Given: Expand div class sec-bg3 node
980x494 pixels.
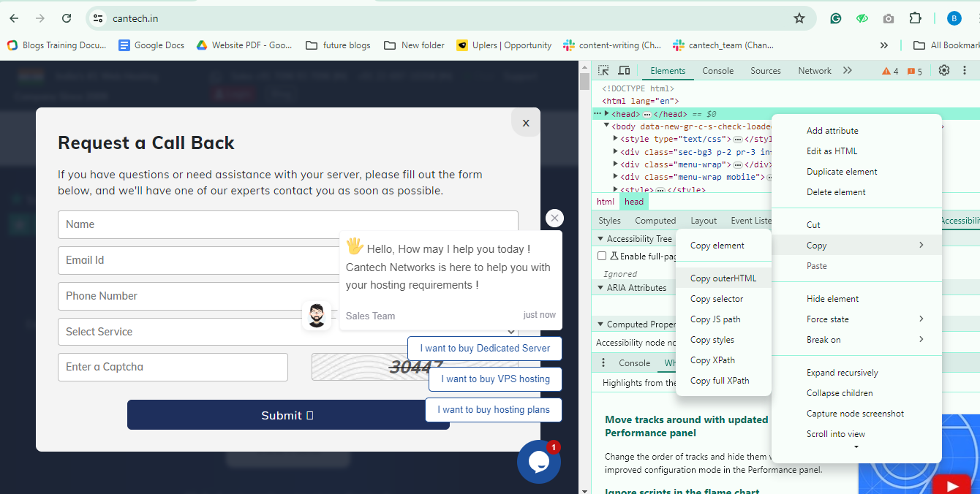Looking at the screenshot, I should 616,151.
